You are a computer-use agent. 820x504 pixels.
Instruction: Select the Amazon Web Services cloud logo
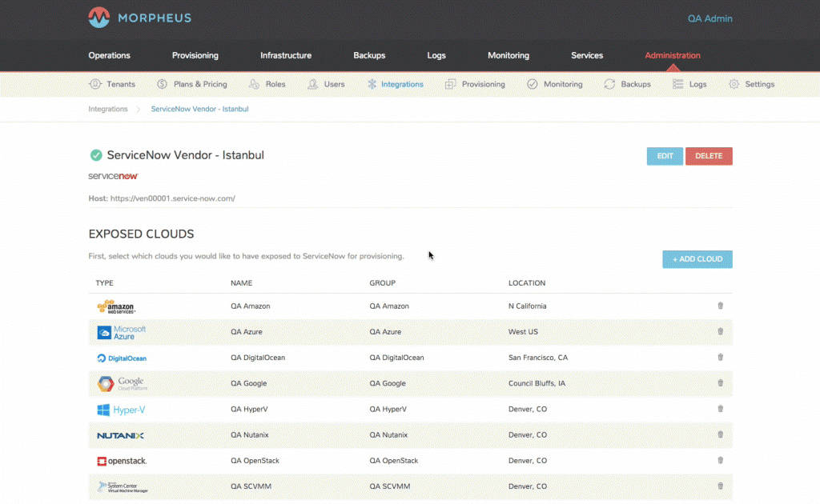click(118, 306)
